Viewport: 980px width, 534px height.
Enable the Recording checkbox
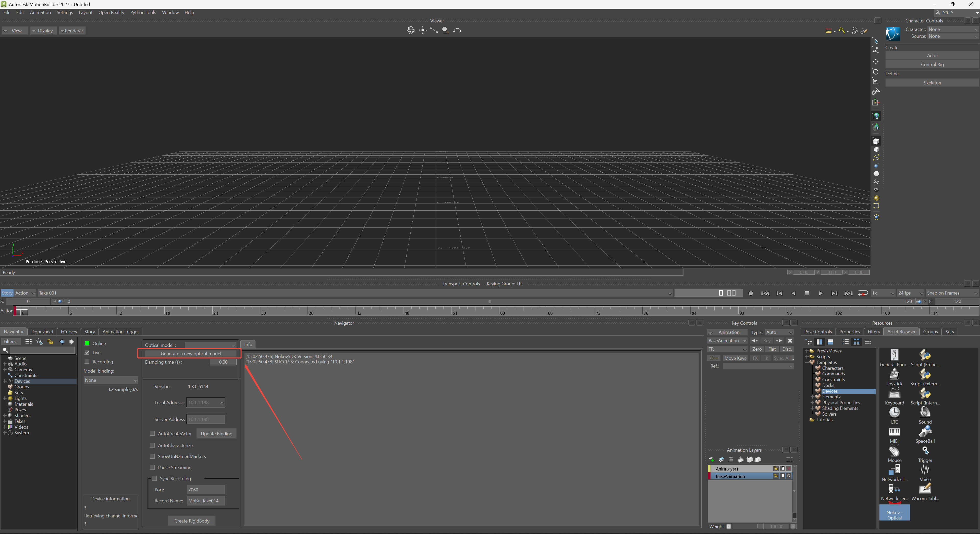click(87, 361)
